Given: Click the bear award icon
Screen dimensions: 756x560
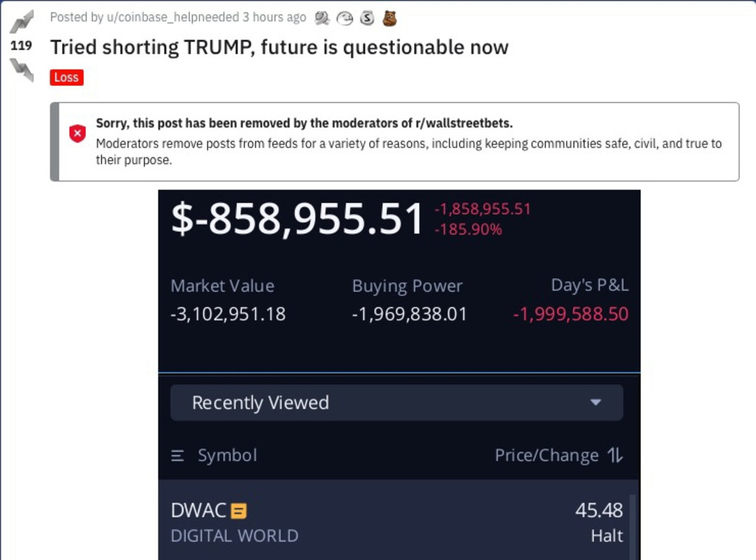Looking at the screenshot, I should (390, 18).
